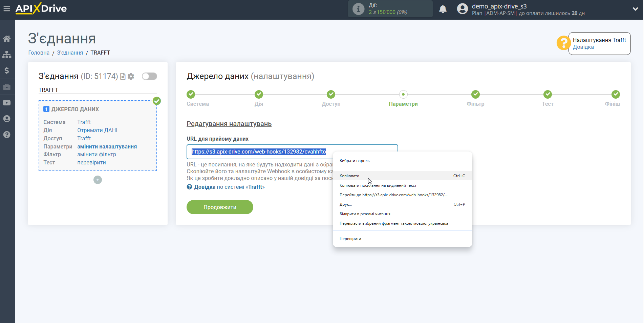Click the webhook URL input field

click(x=292, y=152)
